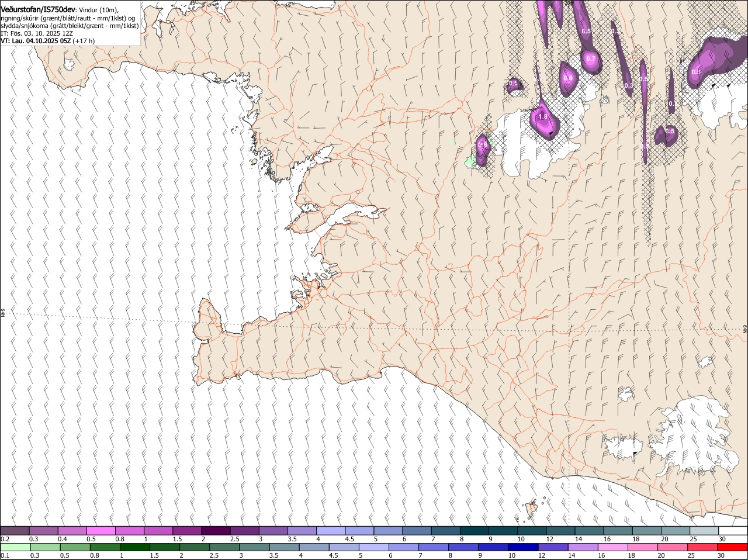Select the darkest green swatch labeled 1 in bottom legend

click(135, 547)
